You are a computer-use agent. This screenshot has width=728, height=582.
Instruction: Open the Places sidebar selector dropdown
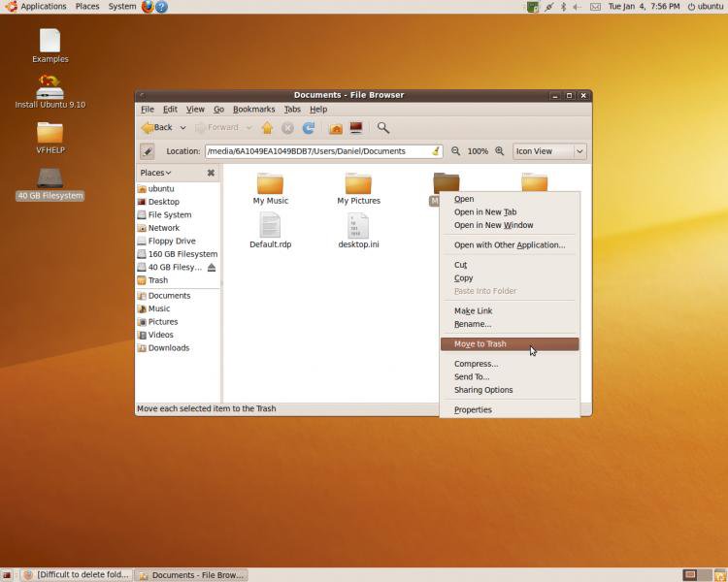tap(155, 173)
